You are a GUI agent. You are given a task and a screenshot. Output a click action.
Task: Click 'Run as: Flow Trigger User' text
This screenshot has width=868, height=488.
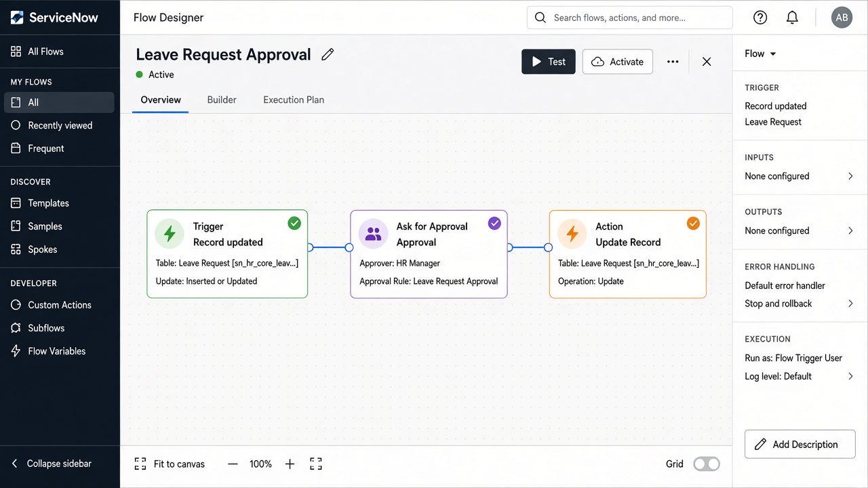[793, 358]
